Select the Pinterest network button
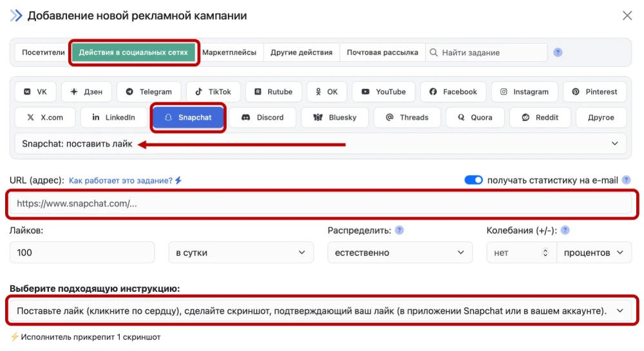 coord(594,92)
